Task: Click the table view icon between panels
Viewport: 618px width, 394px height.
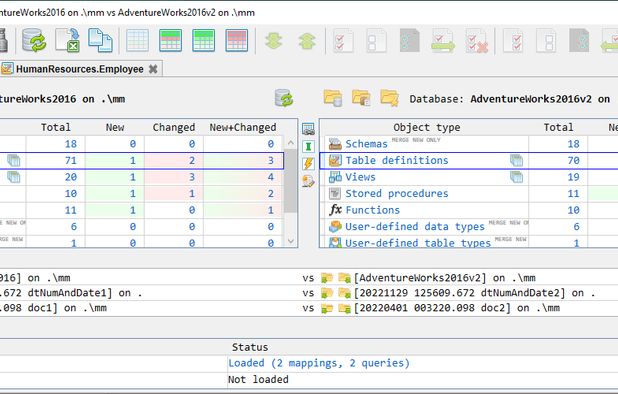Action: (x=308, y=129)
